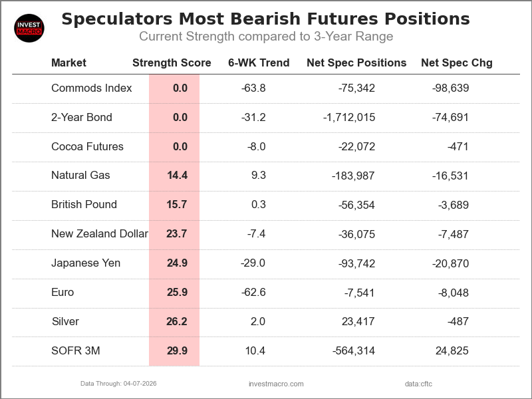
Task: Click the 6-WK Trend column header
Action: (x=259, y=63)
